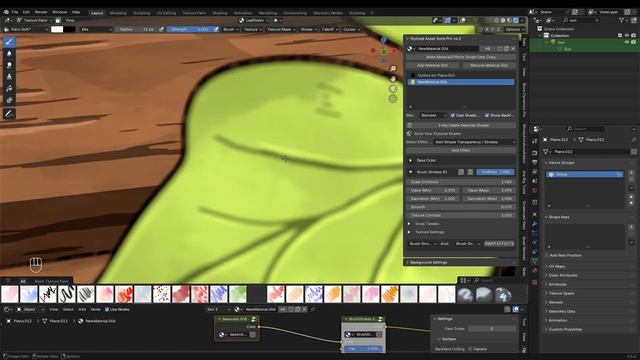Screen dimensions: 640x360
Task: Click the Add Material Slot button
Action: tap(432, 65)
